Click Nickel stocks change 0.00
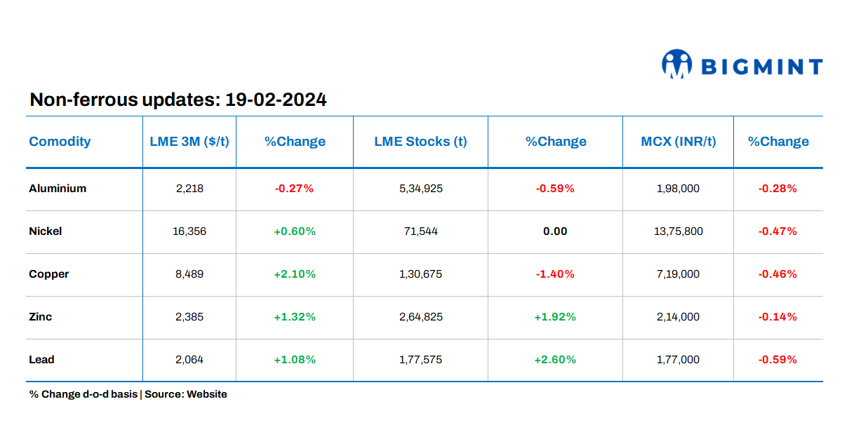The image size is (868, 425). click(x=555, y=231)
